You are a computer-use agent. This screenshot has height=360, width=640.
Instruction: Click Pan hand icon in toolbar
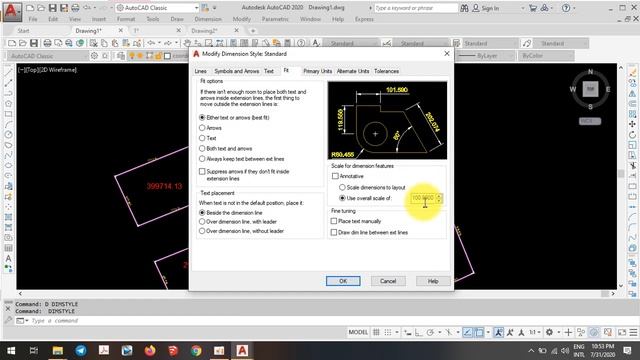187,43
